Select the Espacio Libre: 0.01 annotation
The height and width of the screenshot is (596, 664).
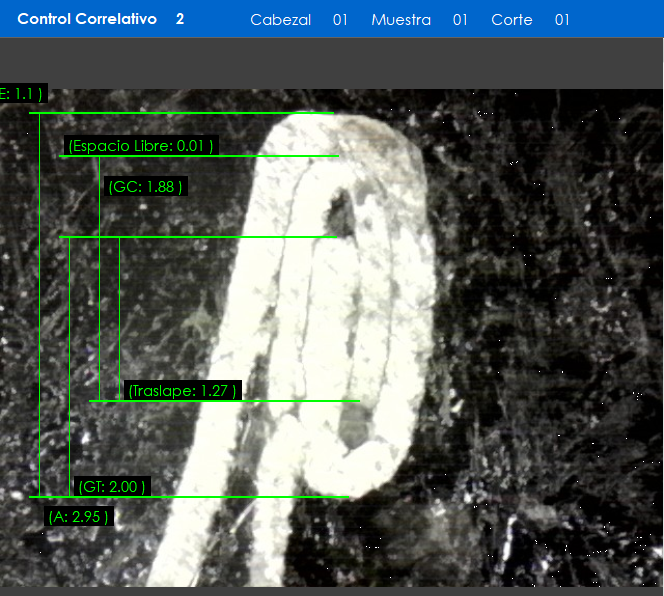click(141, 146)
